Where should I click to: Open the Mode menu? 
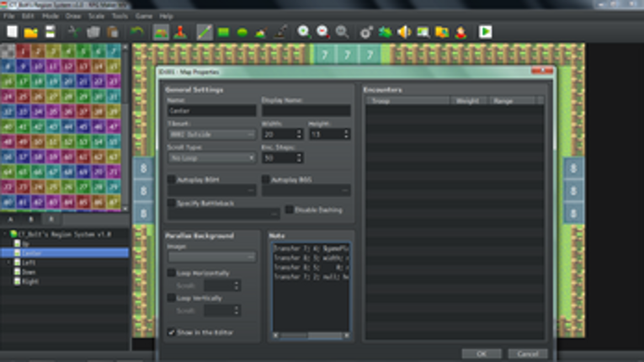click(x=51, y=16)
